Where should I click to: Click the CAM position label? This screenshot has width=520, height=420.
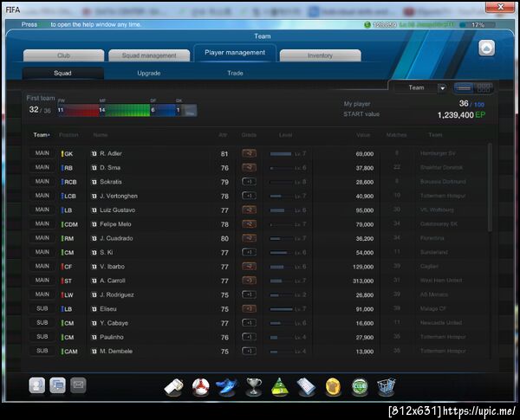(71, 352)
